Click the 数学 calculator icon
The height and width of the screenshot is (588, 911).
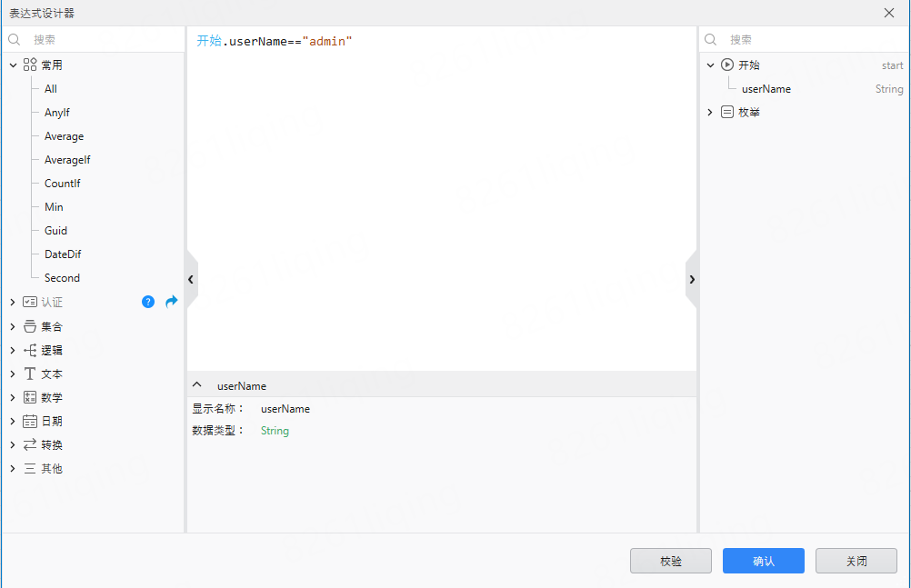point(30,397)
